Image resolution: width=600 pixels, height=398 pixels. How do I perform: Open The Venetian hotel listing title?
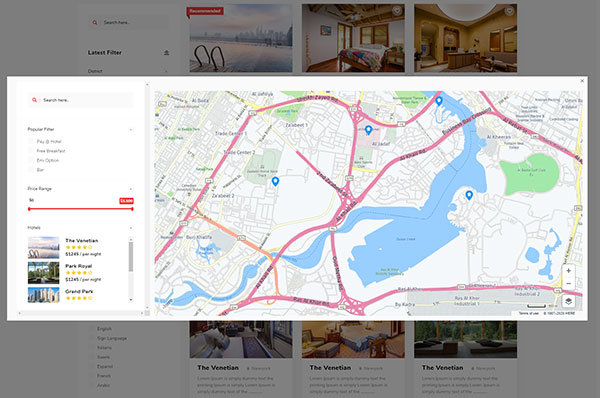[82, 240]
